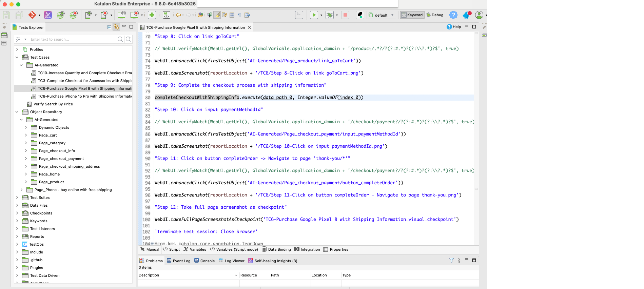The image size is (644, 289).
Task: Click the Save toolbar icon
Action: pos(6,15)
